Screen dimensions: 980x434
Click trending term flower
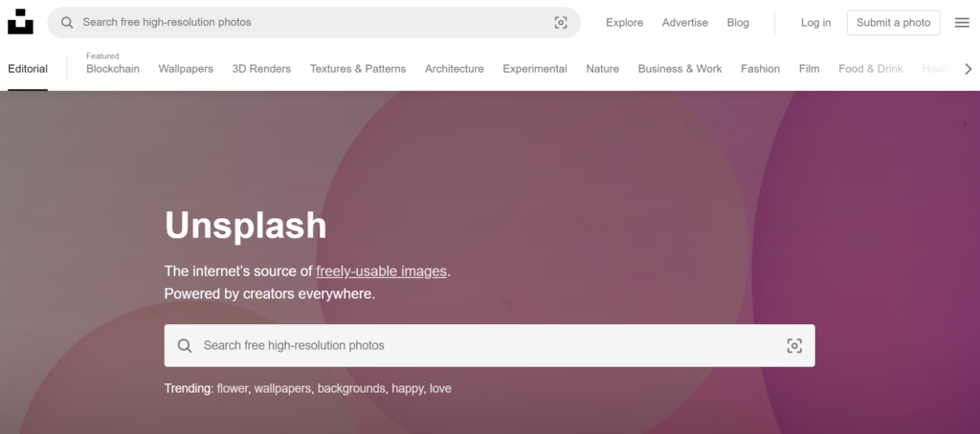(x=234, y=388)
